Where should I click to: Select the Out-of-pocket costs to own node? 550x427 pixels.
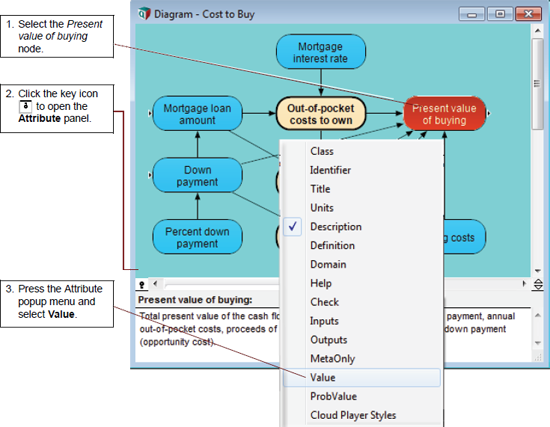point(321,114)
